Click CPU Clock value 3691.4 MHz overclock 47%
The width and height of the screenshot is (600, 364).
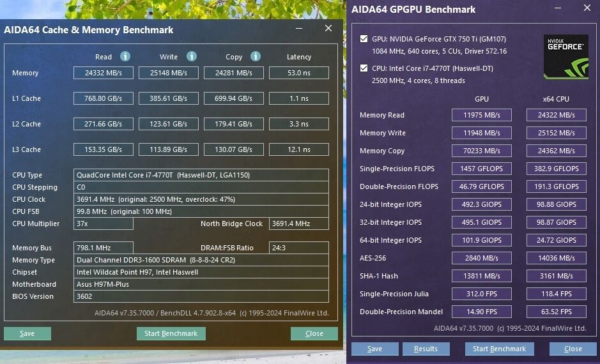(x=201, y=199)
